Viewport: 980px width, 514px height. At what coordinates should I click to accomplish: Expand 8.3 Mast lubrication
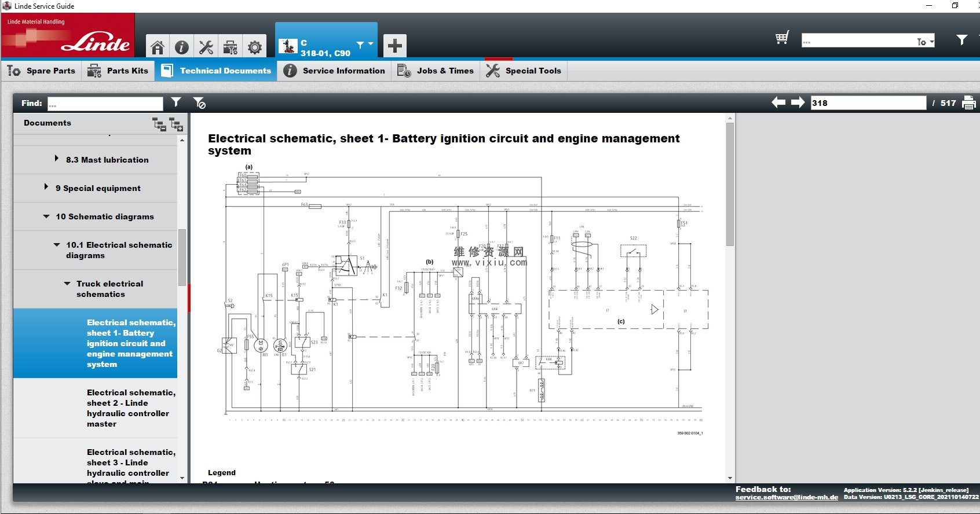click(x=56, y=159)
